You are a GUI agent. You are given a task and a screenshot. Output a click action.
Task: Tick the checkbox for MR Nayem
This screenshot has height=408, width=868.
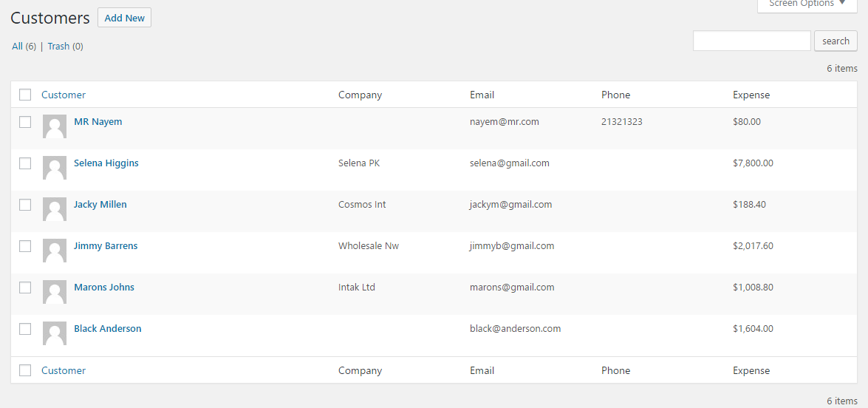point(25,122)
